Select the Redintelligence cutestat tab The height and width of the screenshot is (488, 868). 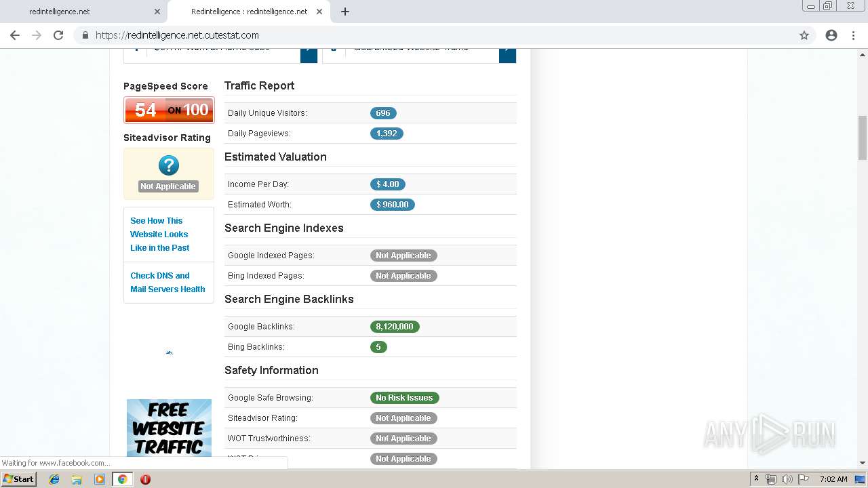(x=249, y=12)
